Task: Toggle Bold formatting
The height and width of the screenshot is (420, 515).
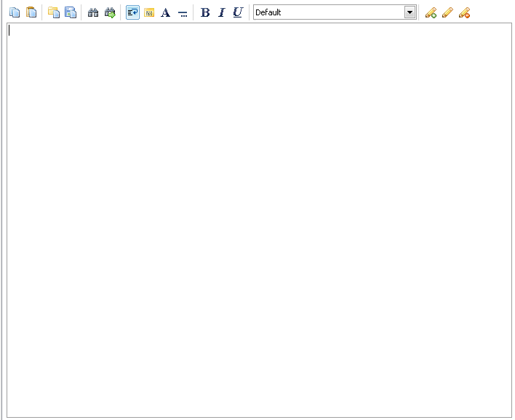Action: (x=205, y=12)
